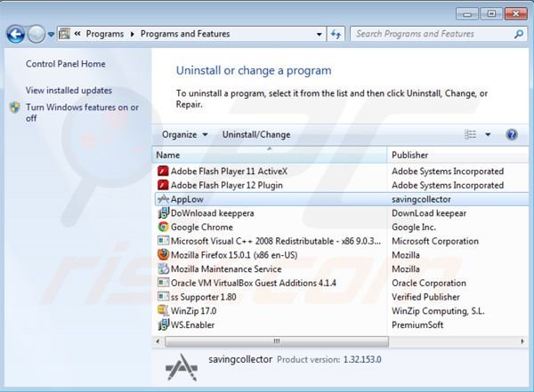534x392 pixels.
Task: Select WS.Enabler entry
Action: point(192,324)
